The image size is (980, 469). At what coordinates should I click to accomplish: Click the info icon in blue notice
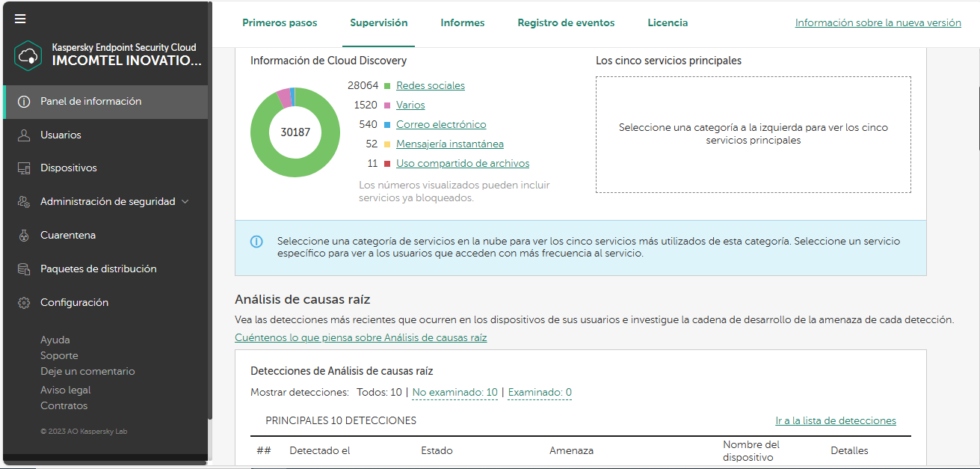256,242
